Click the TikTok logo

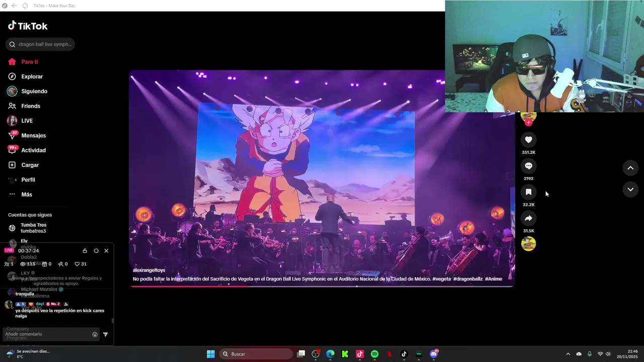(x=28, y=26)
